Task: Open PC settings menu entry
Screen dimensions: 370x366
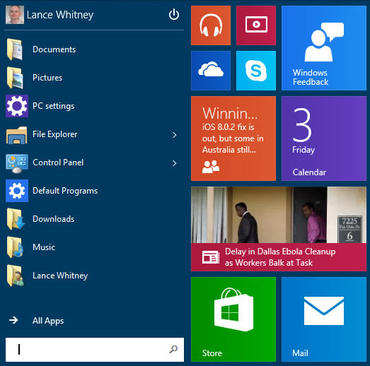Action: [x=53, y=106]
